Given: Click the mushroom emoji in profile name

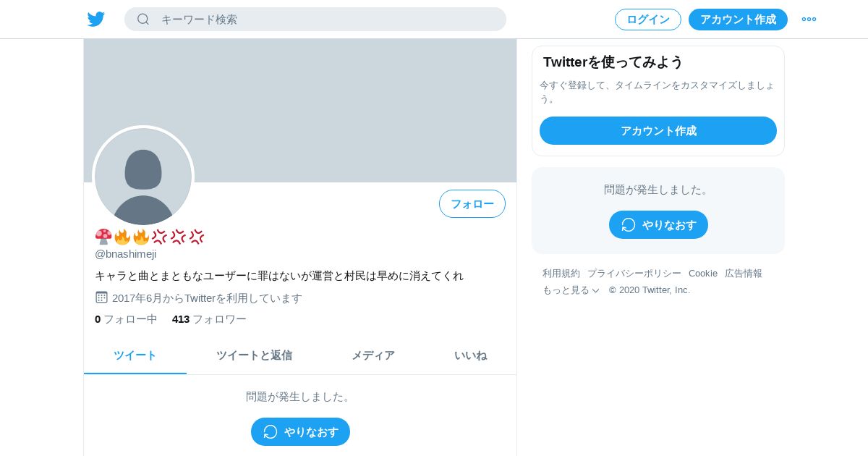Looking at the screenshot, I should coord(103,237).
